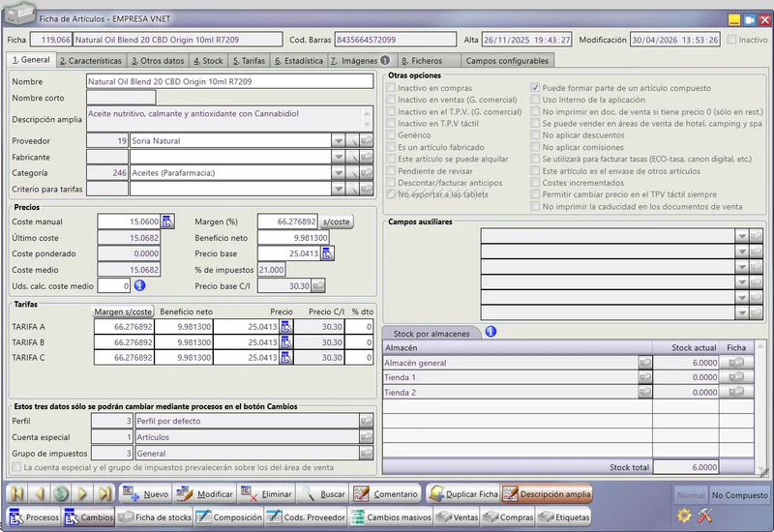This screenshot has width=774, height=532.
Task: Click the Duplicar Ficha button
Action: 463,493
